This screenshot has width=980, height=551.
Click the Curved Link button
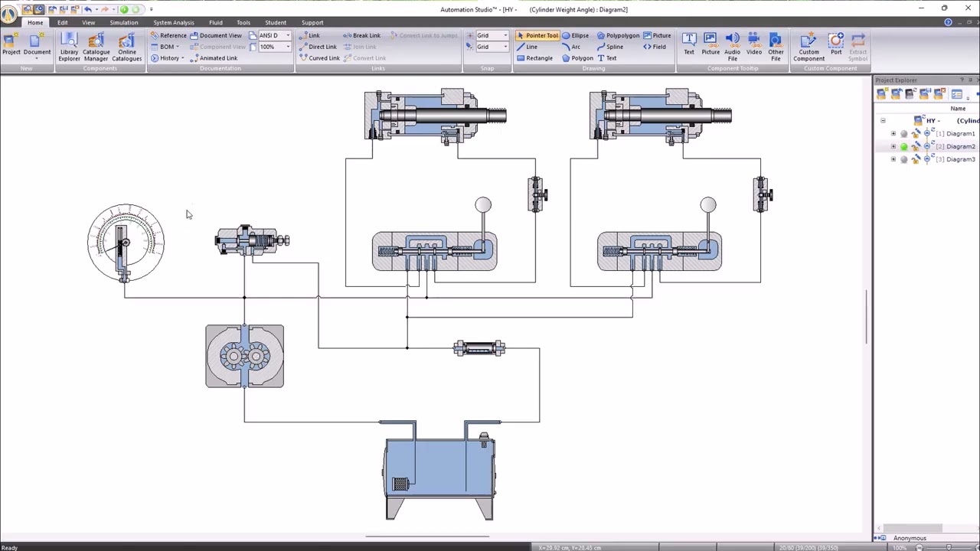point(319,58)
